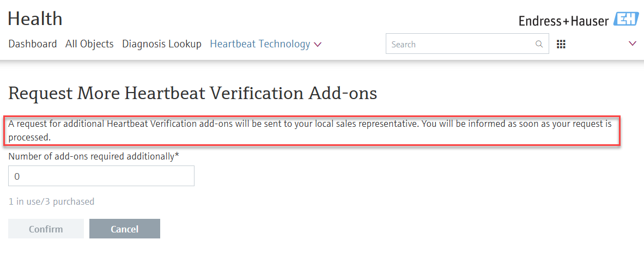Click the required asterisk after the label
644x276 pixels.
point(177,156)
